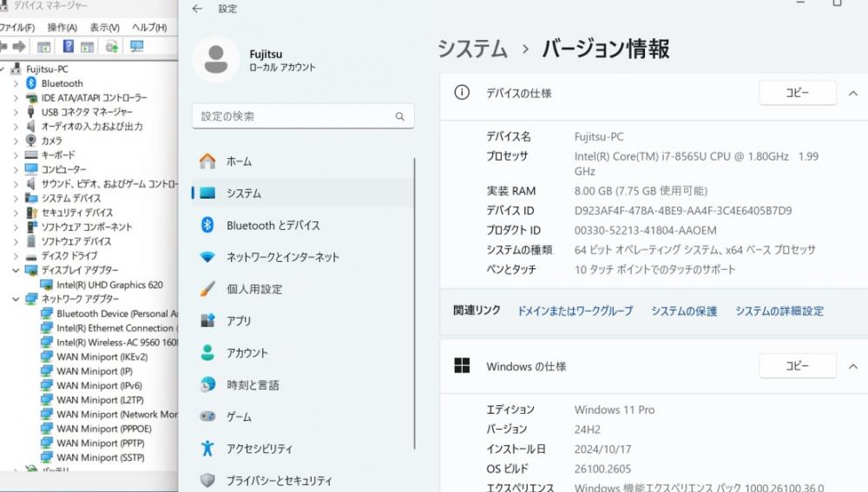This screenshot has height=492, width=868.
Task: Click the back arrow in Device Manager toolbar
Action: [x=3, y=47]
